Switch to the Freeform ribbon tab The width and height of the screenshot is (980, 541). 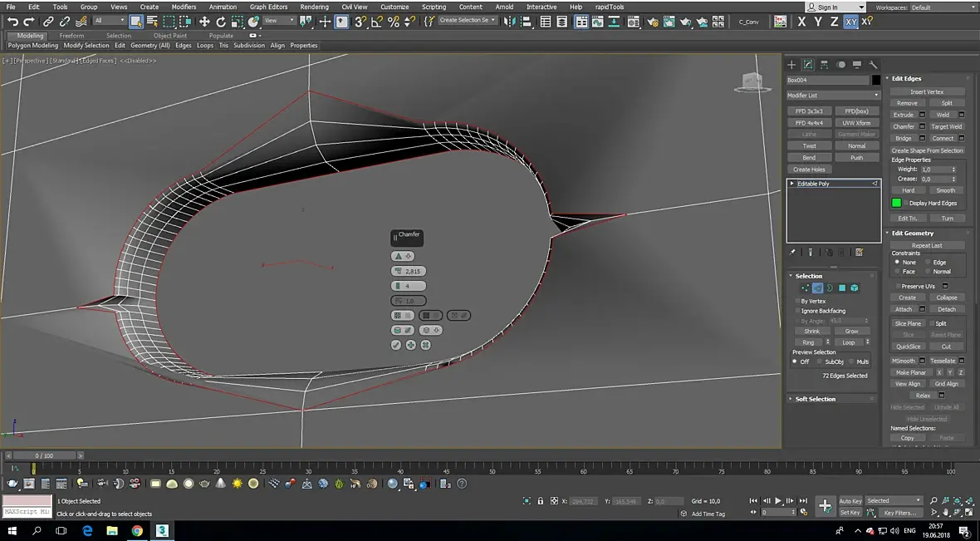tap(71, 36)
